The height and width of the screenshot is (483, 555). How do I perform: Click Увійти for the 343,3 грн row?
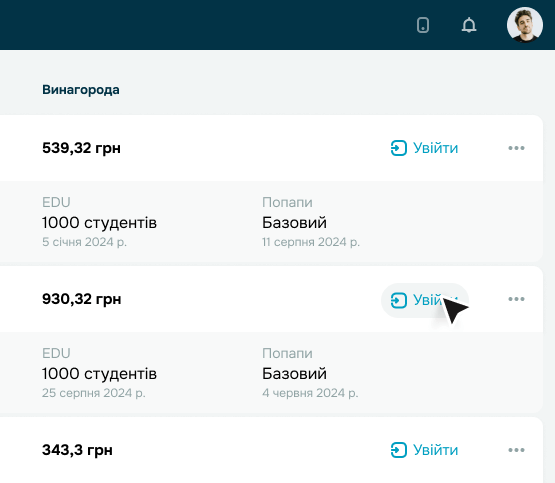[424, 450]
